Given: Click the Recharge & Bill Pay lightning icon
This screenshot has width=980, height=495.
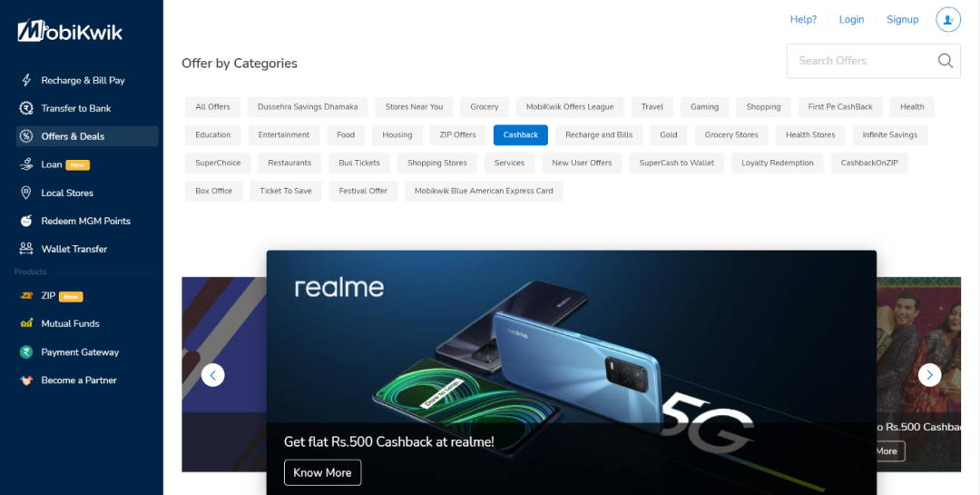Looking at the screenshot, I should click(26, 80).
